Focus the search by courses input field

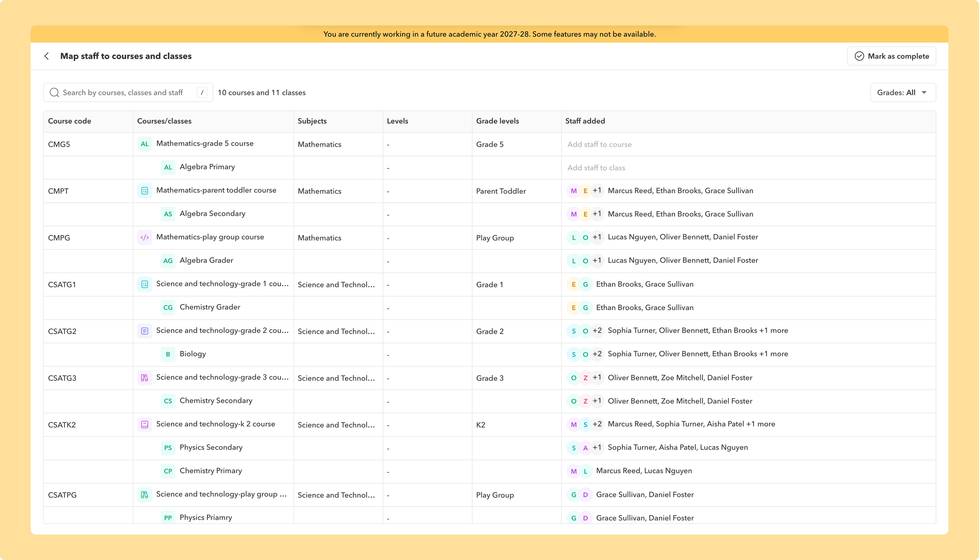128,93
